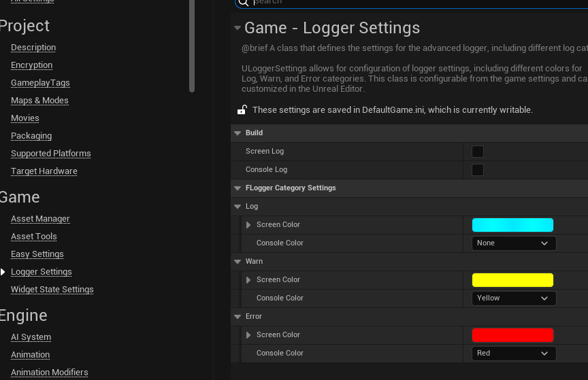Enable the Console Log checkbox
Image resolution: width=588 pixels, height=380 pixels.
coord(477,170)
